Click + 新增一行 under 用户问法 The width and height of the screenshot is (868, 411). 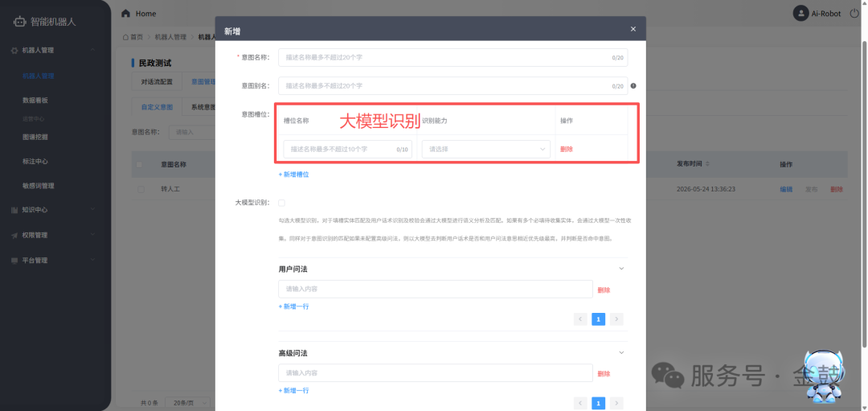[293, 306]
